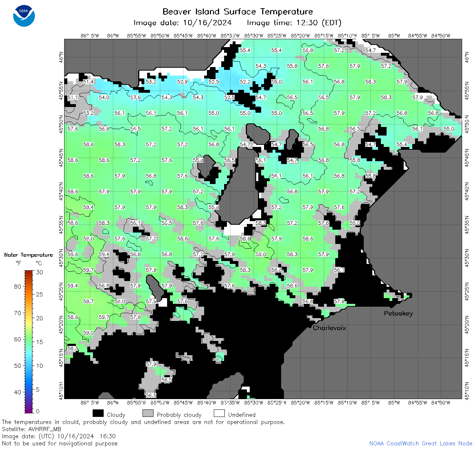Click the Charlevoix city marker dot
The image size is (476, 449).
pos(310,326)
